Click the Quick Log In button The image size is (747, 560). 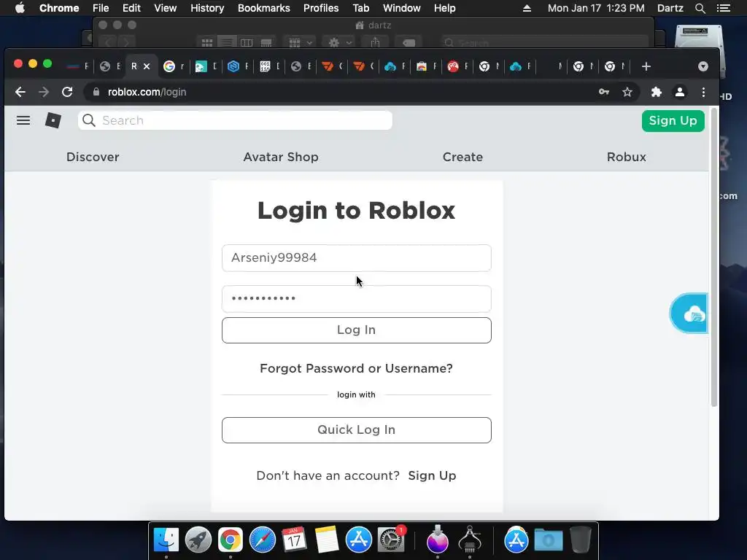tap(356, 430)
